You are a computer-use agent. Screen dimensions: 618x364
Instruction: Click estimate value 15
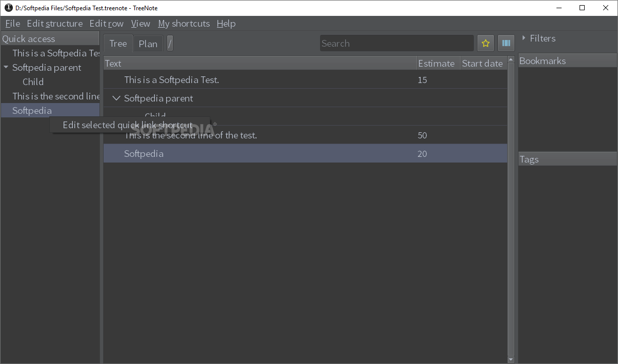tap(422, 80)
